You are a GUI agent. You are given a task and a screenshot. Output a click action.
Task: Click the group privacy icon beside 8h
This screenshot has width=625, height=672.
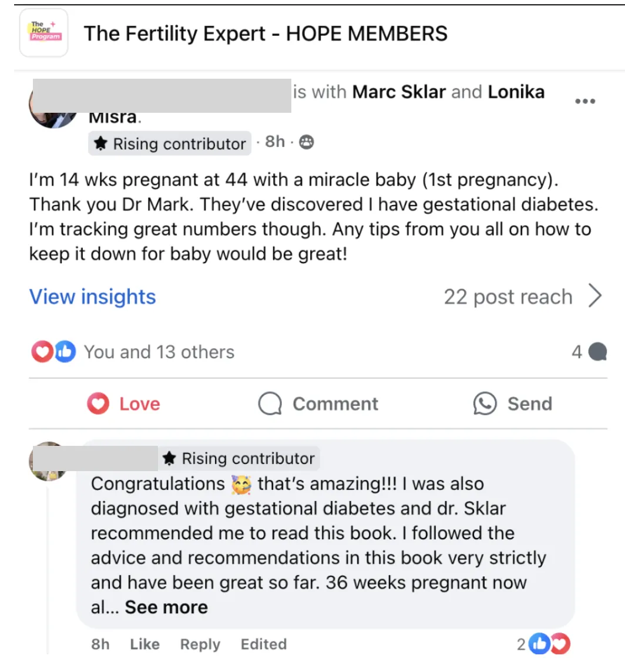click(306, 142)
